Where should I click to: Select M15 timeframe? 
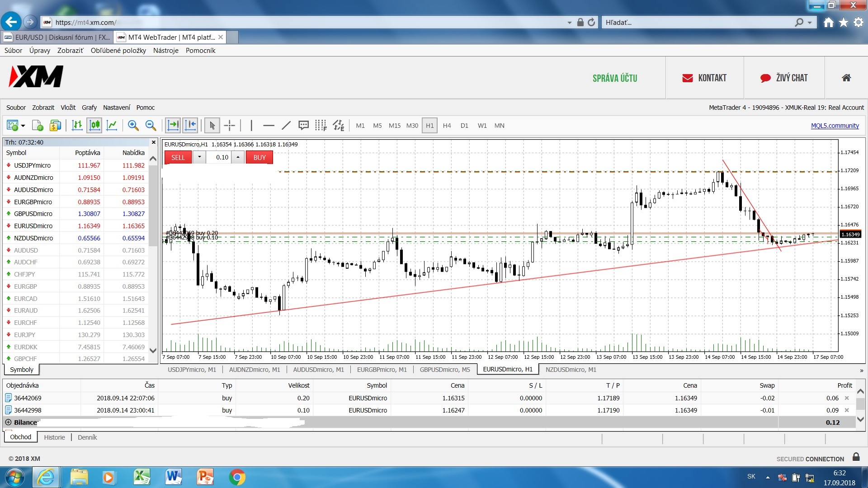tap(395, 126)
